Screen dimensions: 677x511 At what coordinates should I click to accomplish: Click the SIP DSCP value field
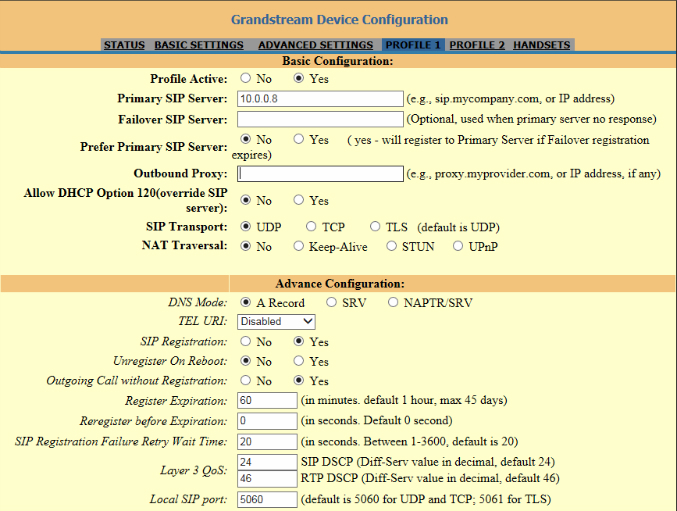coord(267,462)
